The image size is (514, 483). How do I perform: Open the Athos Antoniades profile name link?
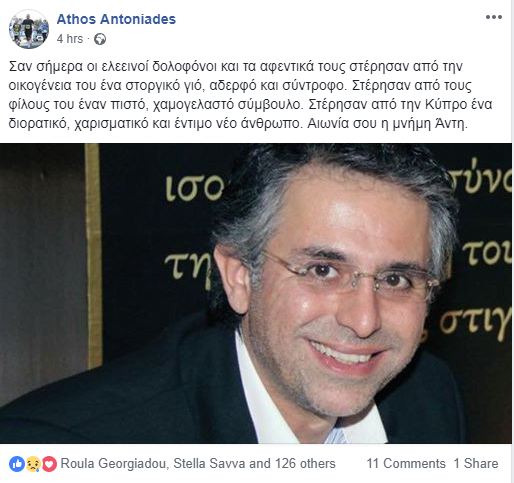(x=116, y=19)
